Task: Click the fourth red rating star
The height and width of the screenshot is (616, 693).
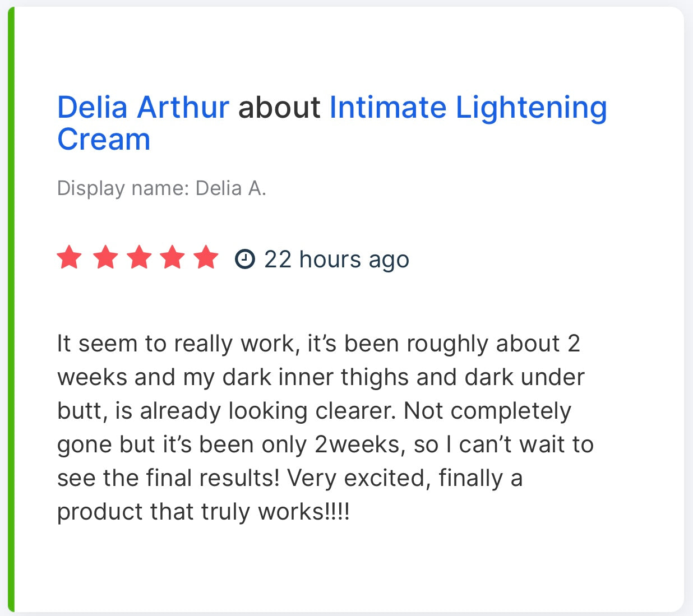Action: pos(173,258)
